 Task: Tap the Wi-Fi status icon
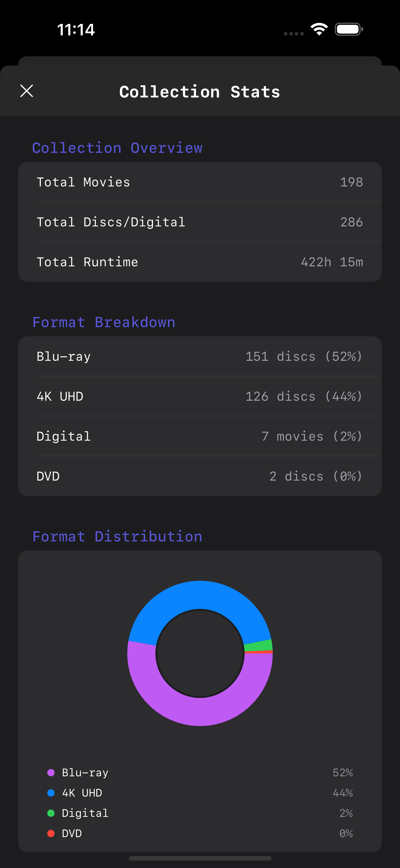(x=319, y=29)
